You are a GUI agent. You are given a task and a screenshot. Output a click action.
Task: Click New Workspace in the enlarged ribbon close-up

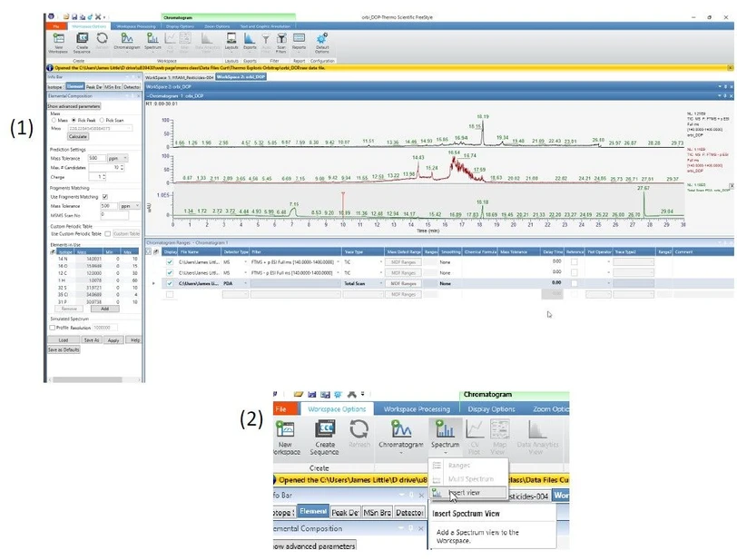[285, 437]
